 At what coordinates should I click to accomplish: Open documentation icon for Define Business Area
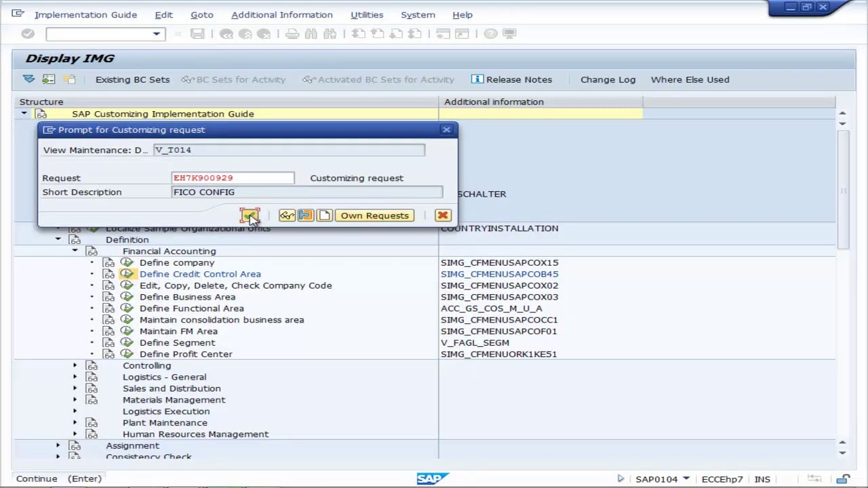pyautogui.click(x=108, y=297)
